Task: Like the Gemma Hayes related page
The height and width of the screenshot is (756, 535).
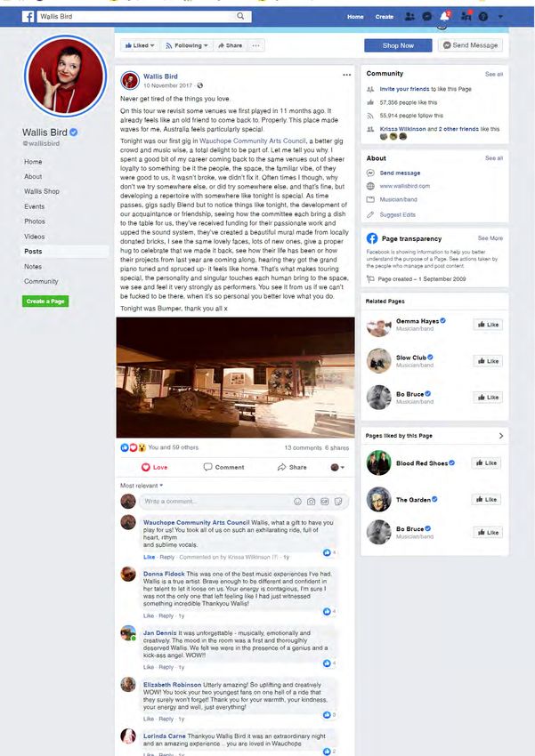Action: [x=488, y=325]
